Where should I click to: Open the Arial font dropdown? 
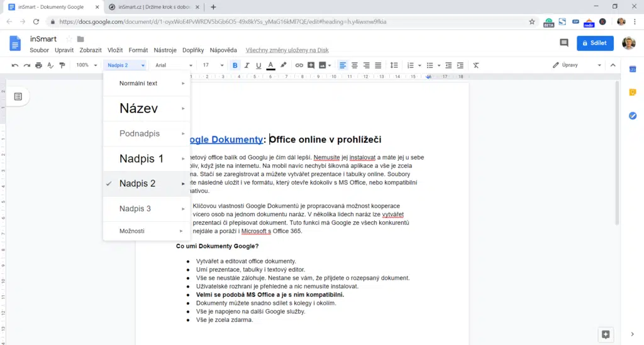[x=174, y=65]
